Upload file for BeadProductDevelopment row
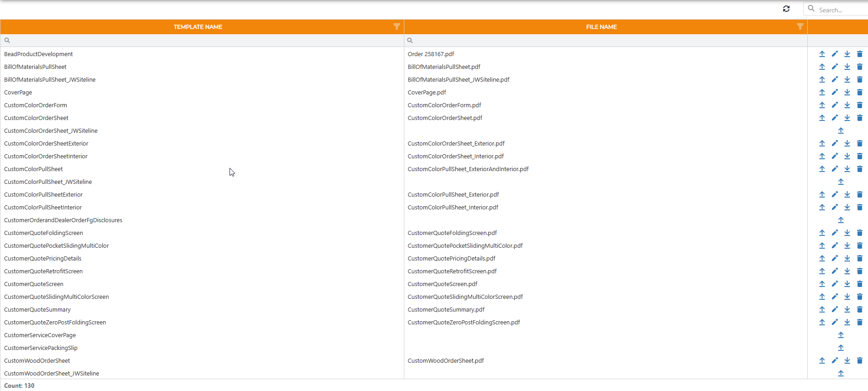This screenshot has width=868, height=391. pos(822,54)
